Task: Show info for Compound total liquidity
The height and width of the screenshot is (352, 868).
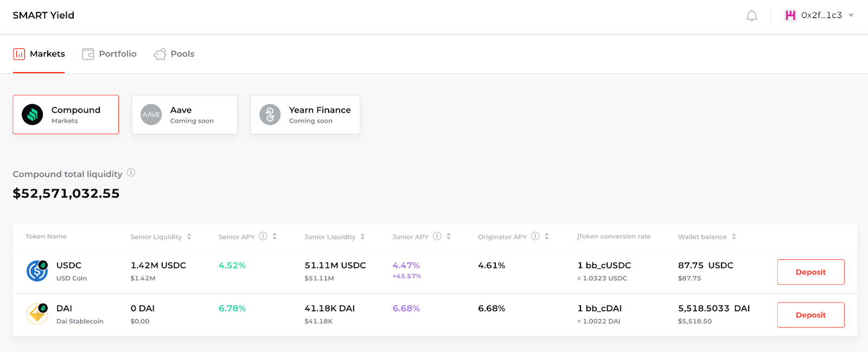Action: pos(131,172)
